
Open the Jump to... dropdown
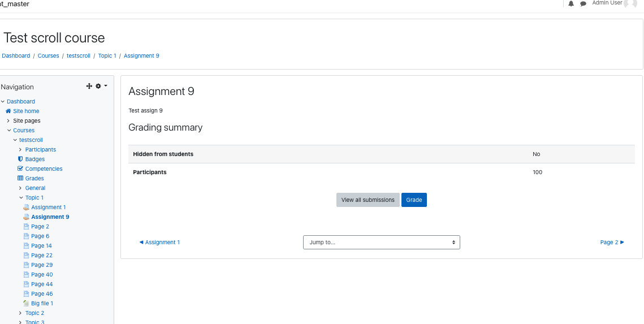(382, 242)
